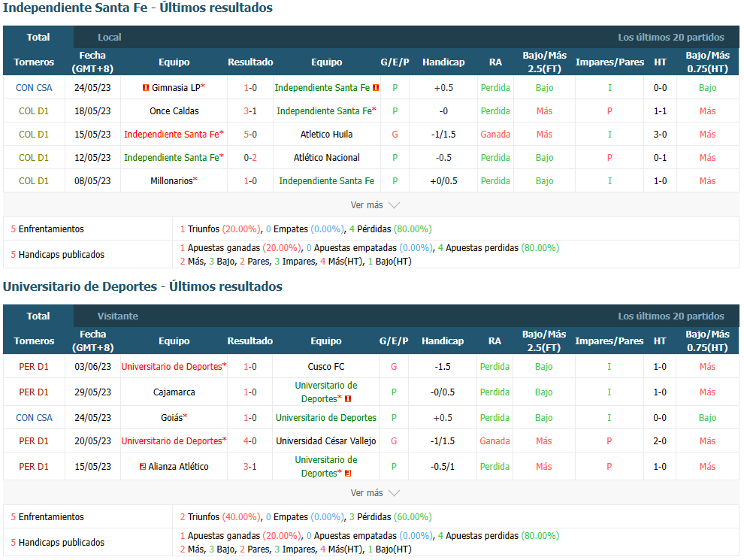
Task: Open Los últimos 20 partidos for Independiente Santa Fe
Action: pyautogui.click(x=671, y=37)
